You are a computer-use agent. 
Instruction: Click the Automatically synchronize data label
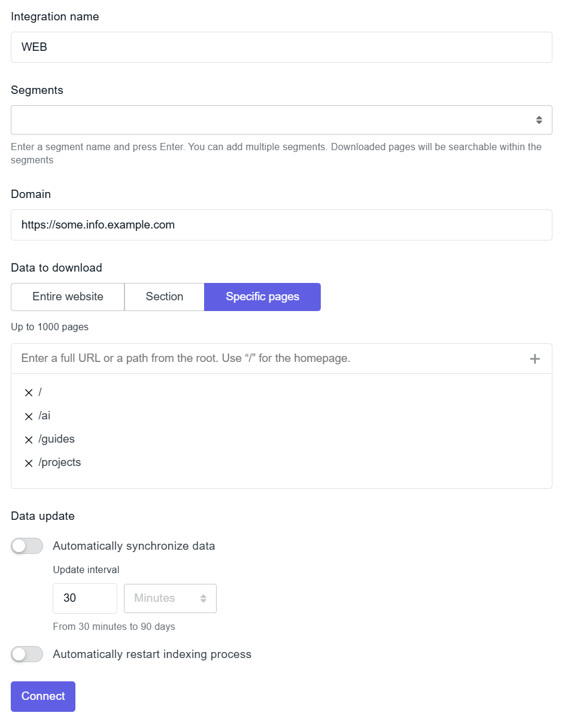coord(134,546)
